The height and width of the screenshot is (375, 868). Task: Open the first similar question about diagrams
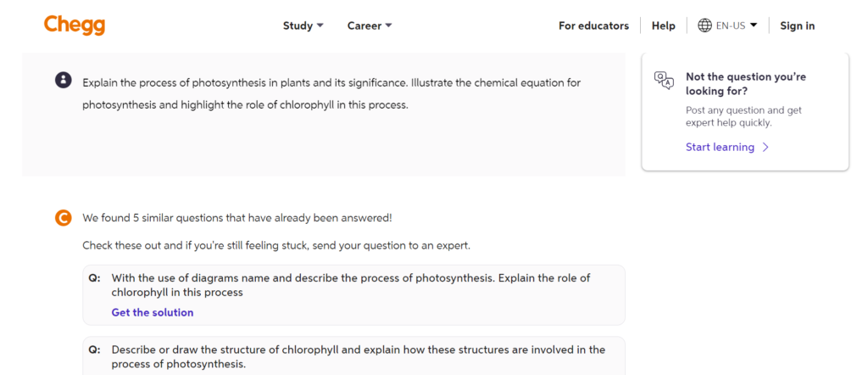tap(350, 285)
